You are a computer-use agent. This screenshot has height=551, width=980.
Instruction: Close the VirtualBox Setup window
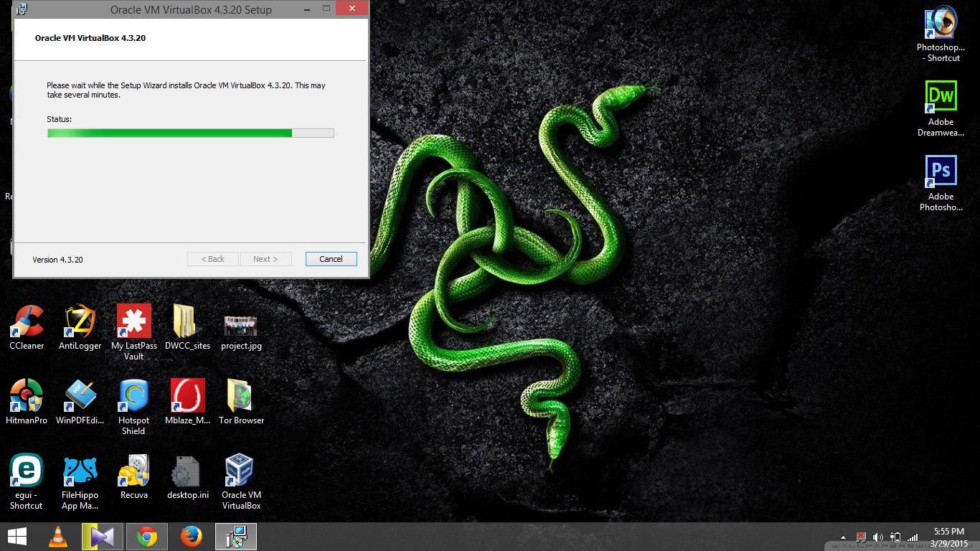(x=351, y=8)
